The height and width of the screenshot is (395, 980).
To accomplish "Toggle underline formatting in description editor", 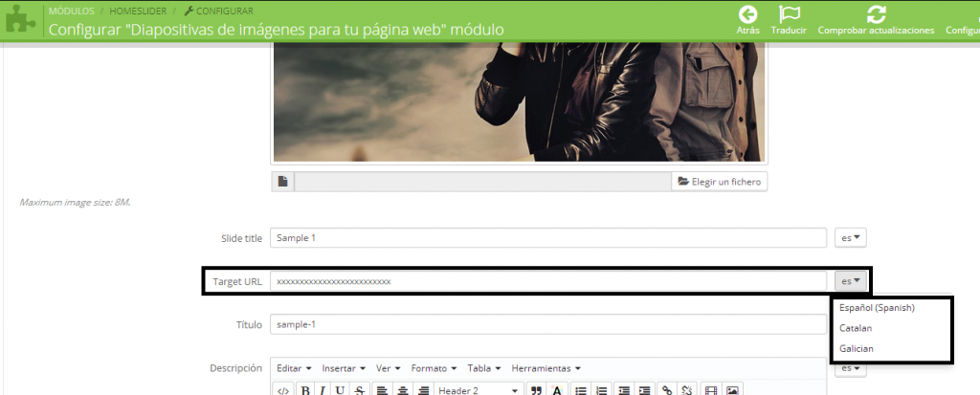I will (x=340, y=390).
